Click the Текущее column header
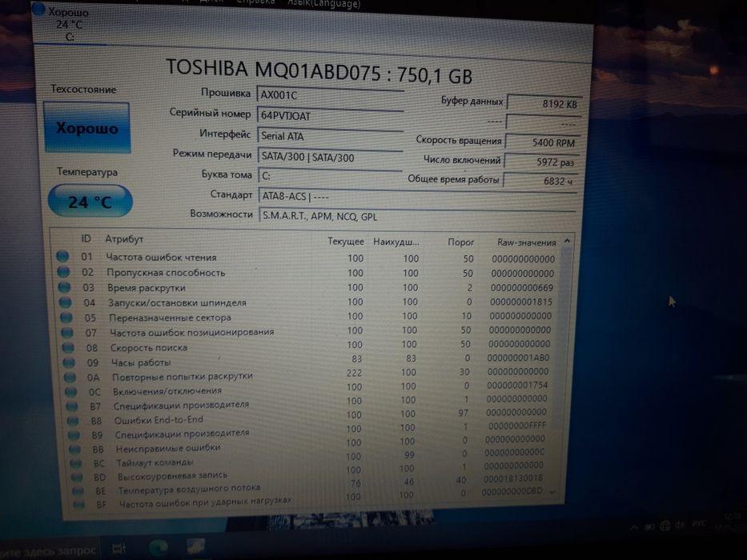The height and width of the screenshot is (560, 747). pyautogui.click(x=345, y=242)
